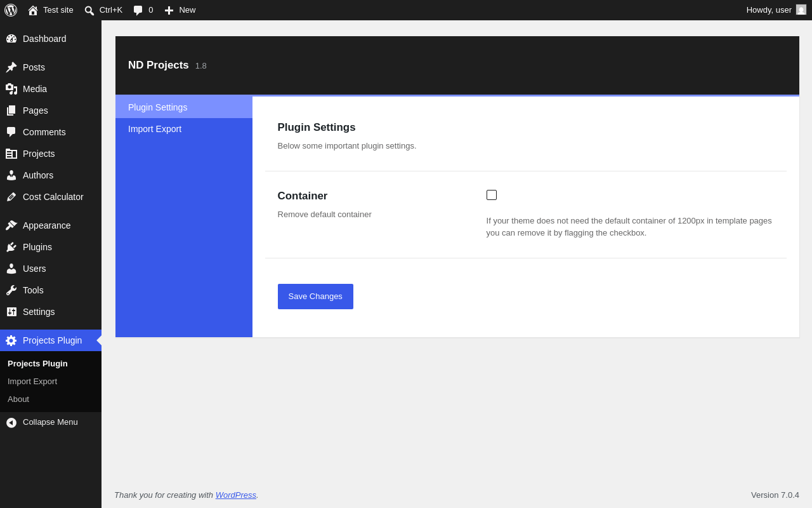The height and width of the screenshot is (508, 812).
Task: Click the Comments speech bubble sidebar icon
Action: click(x=11, y=132)
